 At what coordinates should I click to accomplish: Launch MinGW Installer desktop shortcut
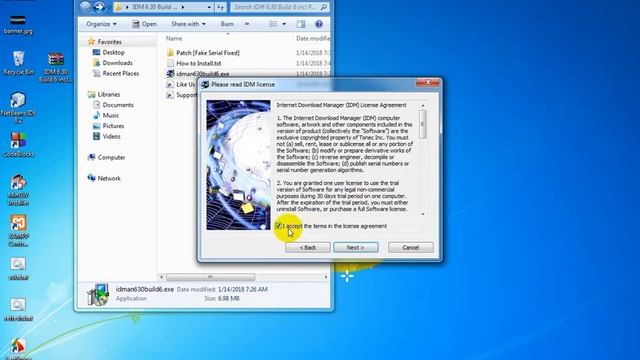(x=18, y=189)
